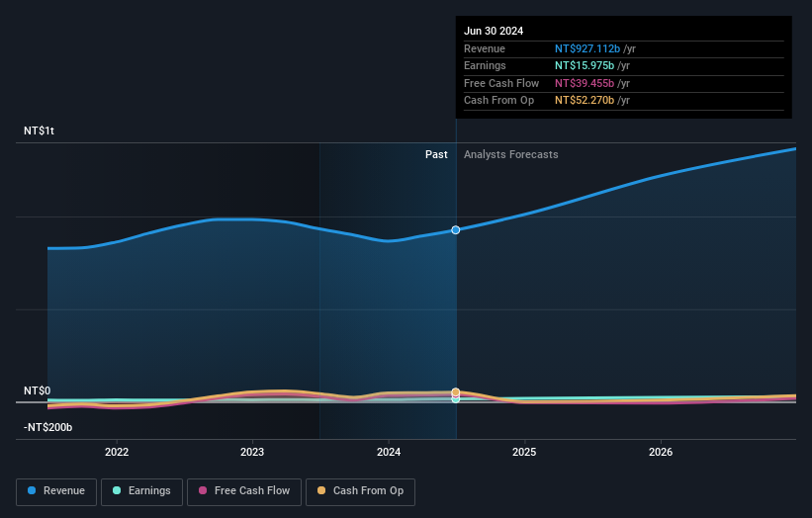Click the Revenue row label in tooltip

pyautogui.click(x=485, y=48)
